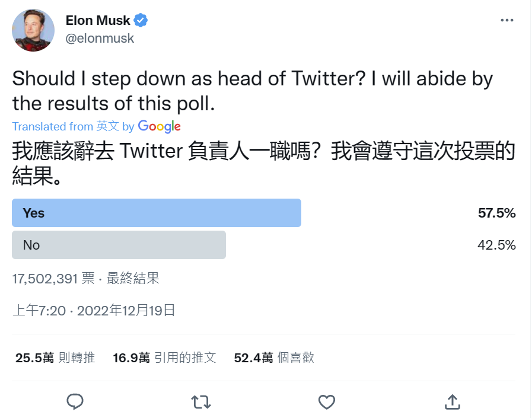Click the 42.5% No percentage

[496, 245]
